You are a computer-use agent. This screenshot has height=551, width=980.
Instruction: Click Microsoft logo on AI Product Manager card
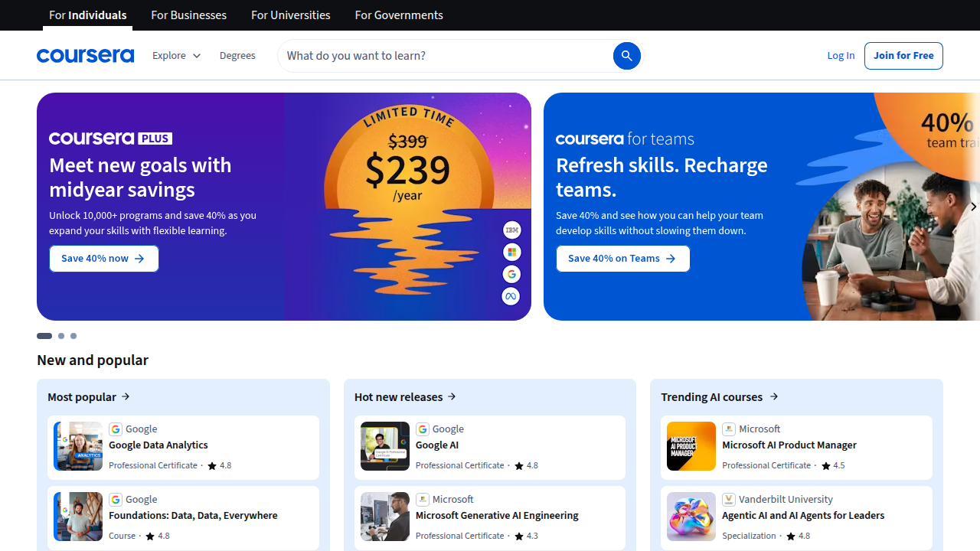[x=729, y=429]
